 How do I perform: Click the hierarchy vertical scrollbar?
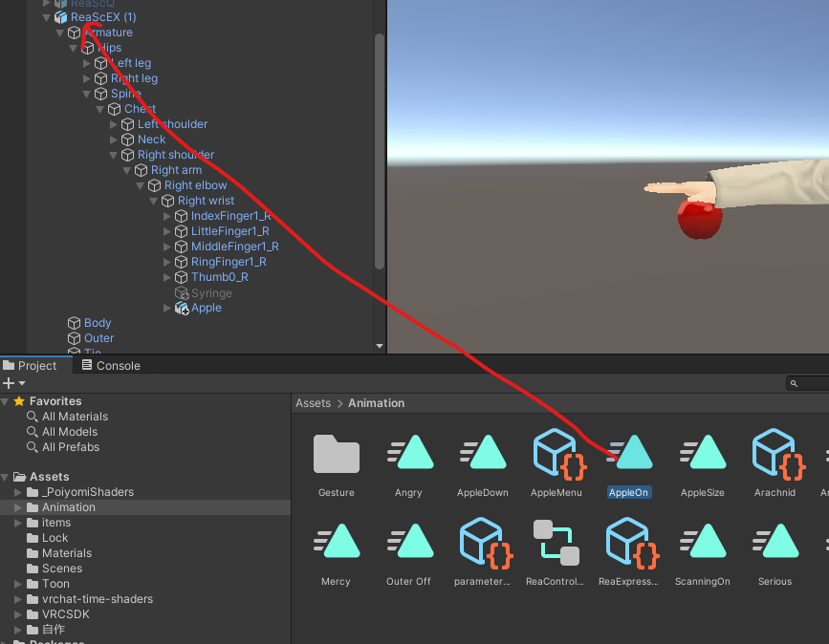click(379, 152)
